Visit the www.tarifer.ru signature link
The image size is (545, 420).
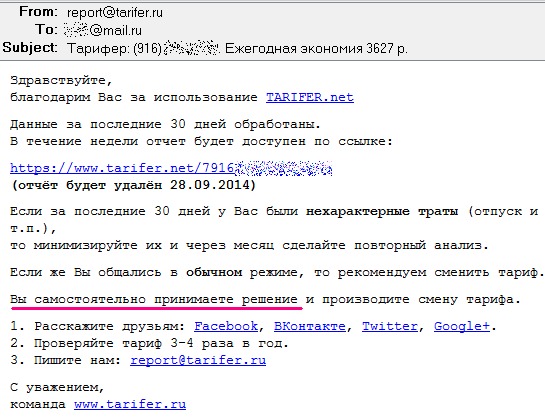[x=130, y=404]
